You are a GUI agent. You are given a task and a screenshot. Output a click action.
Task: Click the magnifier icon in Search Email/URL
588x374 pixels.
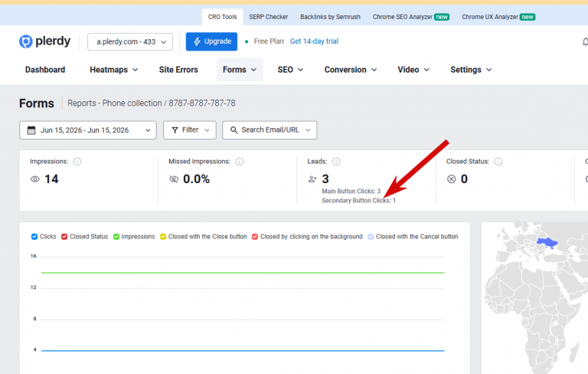pyautogui.click(x=234, y=130)
